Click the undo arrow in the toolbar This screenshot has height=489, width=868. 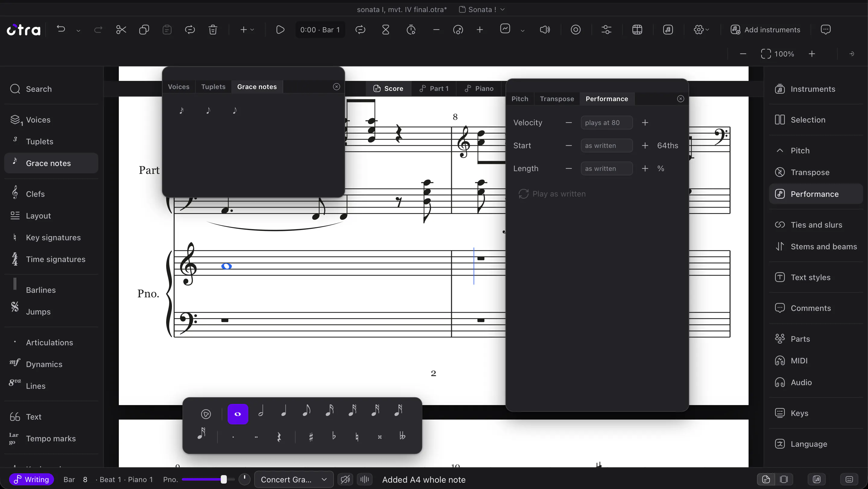61,29
